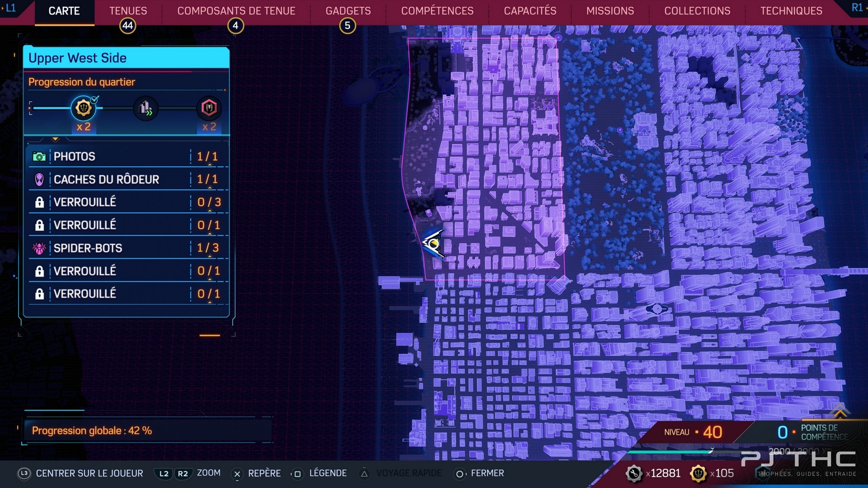This screenshot has width=868, height=488.
Task: Switch to Composants de Tenue tab
Action: [236, 11]
